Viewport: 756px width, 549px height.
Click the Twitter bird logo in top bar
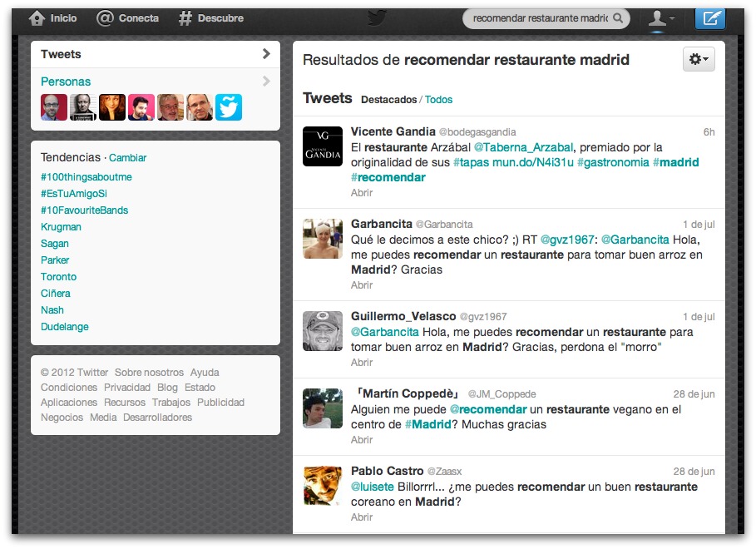pyautogui.click(x=378, y=18)
